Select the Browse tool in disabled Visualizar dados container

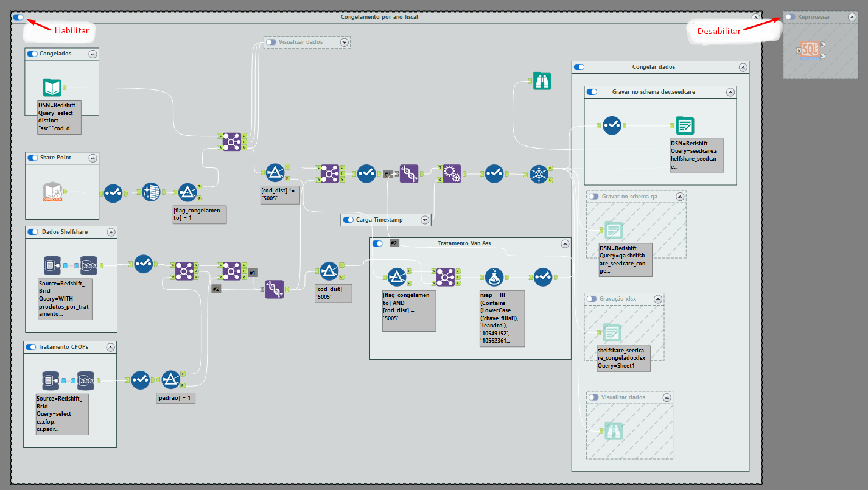click(x=614, y=431)
